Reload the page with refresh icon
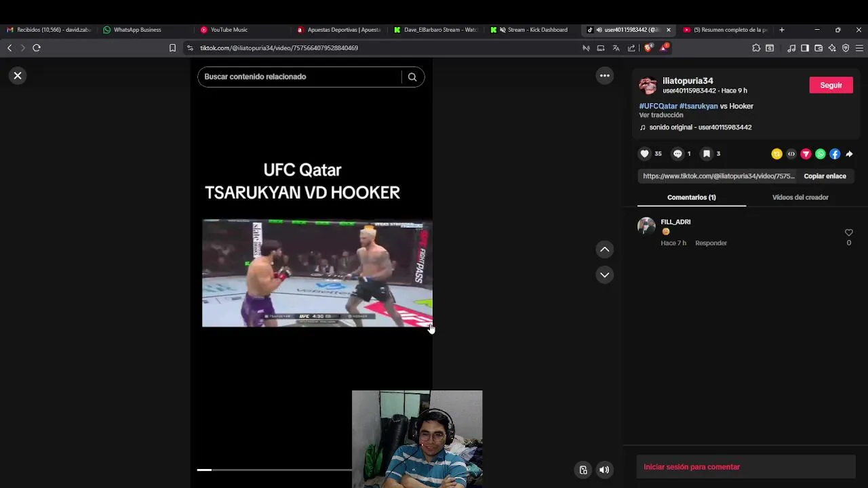Image resolution: width=868 pixels, height=488 pixels. click(x=37, y=48)
